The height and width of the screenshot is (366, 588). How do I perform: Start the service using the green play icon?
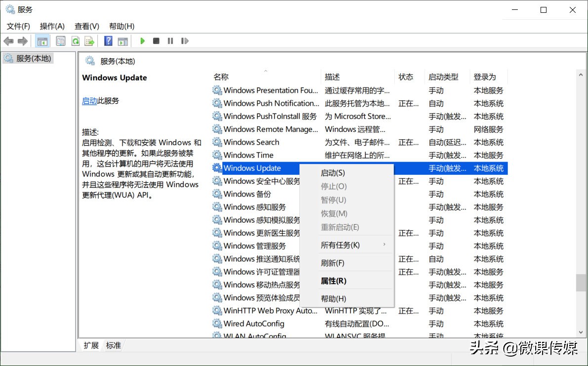click(142, 41)
